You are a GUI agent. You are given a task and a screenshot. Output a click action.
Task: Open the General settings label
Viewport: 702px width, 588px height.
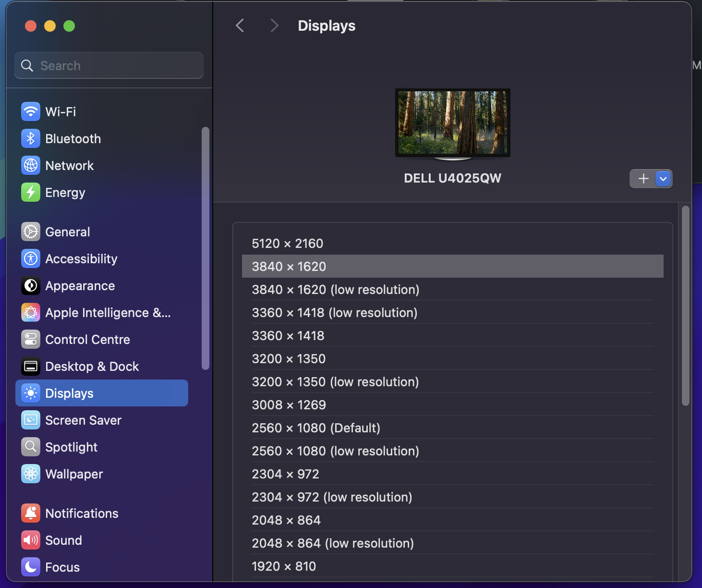pos(68,232)
